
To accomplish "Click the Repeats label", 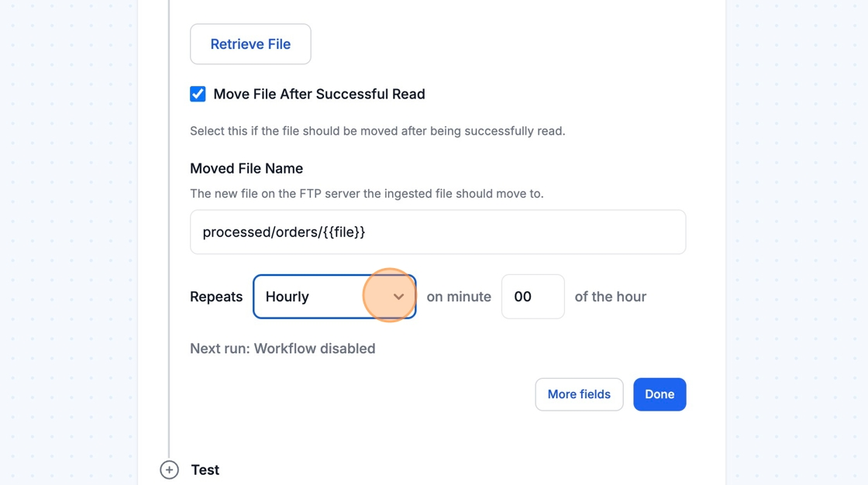I will 216,297.
